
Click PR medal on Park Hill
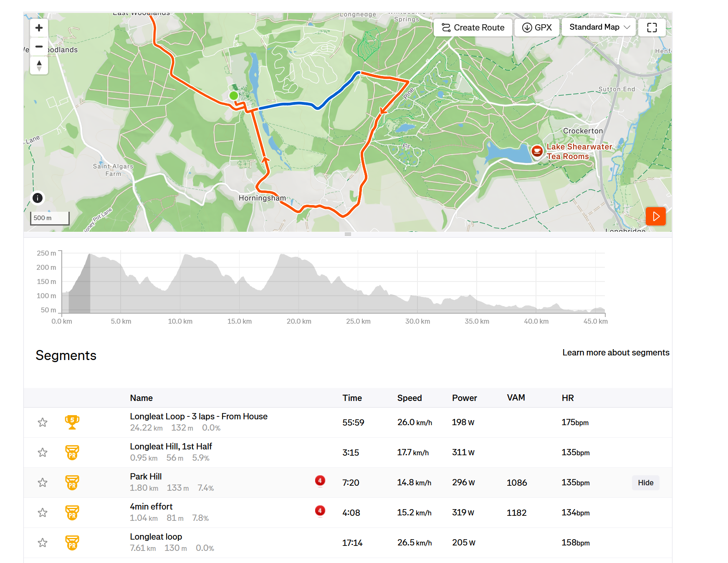[x=72, y=482]
